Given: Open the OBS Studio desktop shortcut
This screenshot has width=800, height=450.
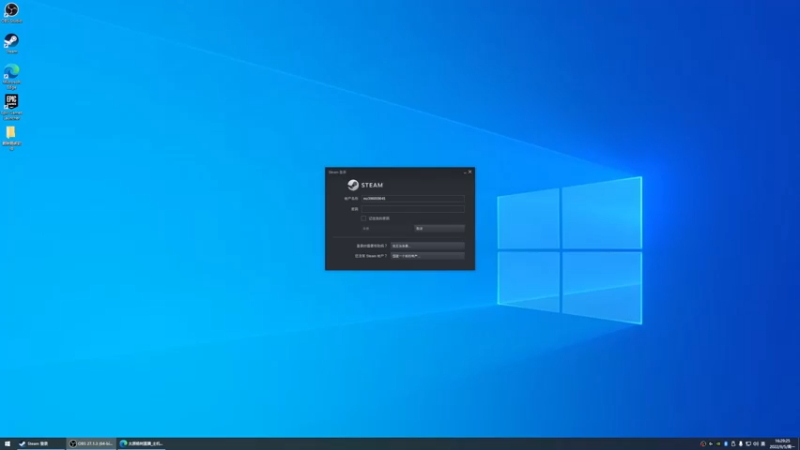Looking at the screenshot, I should [11, 13].
